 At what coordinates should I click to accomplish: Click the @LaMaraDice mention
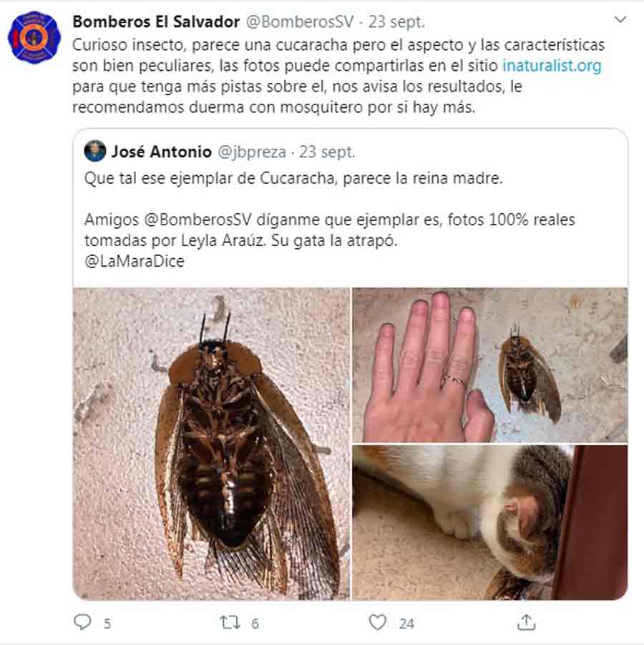pyautogui.click(x=134, y=261)
